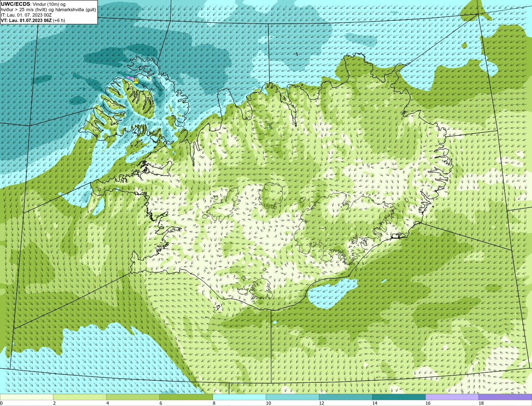Select the 10–12 m/s turquoise swatch

click(x=293, y=397)
